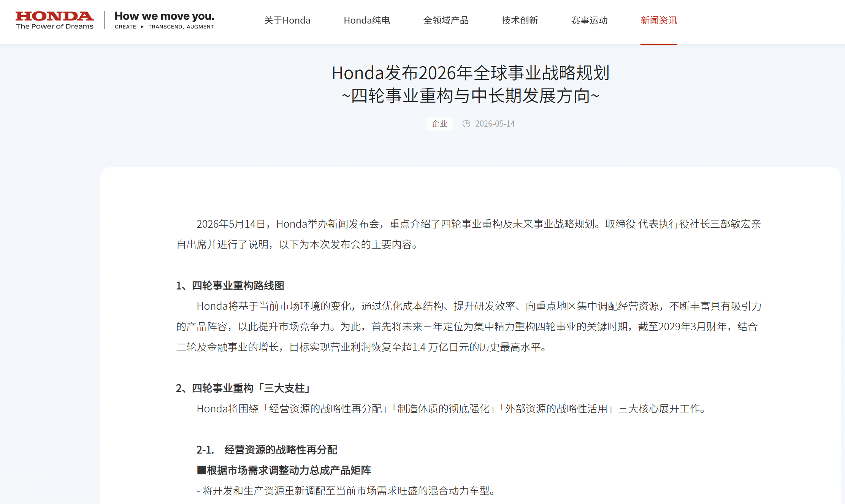Click the line starting 自出席并进行了说明
Viewport: 845px width, 504px height.
tap(298, 244)
